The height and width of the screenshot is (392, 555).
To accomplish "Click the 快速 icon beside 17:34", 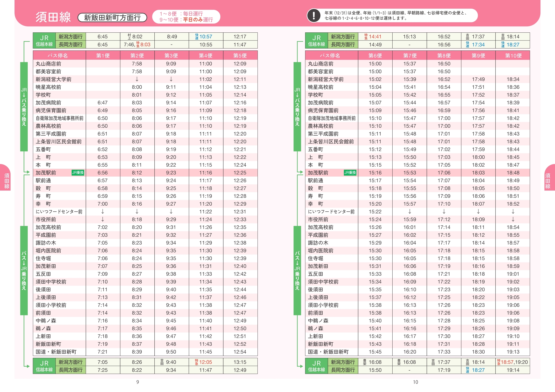I will point(468,45).
